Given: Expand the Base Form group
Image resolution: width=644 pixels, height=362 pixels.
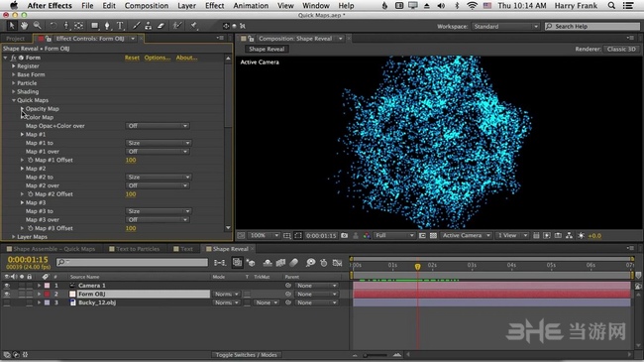Looking at the screenshot, I should pyautogui.click(x=14, y=74).
